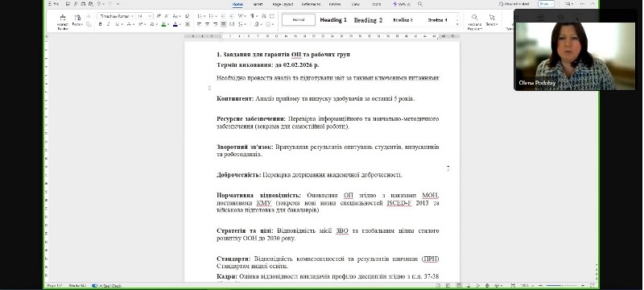This screenshot has height=290, width=644.
Task: Open the Insert ribbon tab
Action: click(x=258, y=4)
